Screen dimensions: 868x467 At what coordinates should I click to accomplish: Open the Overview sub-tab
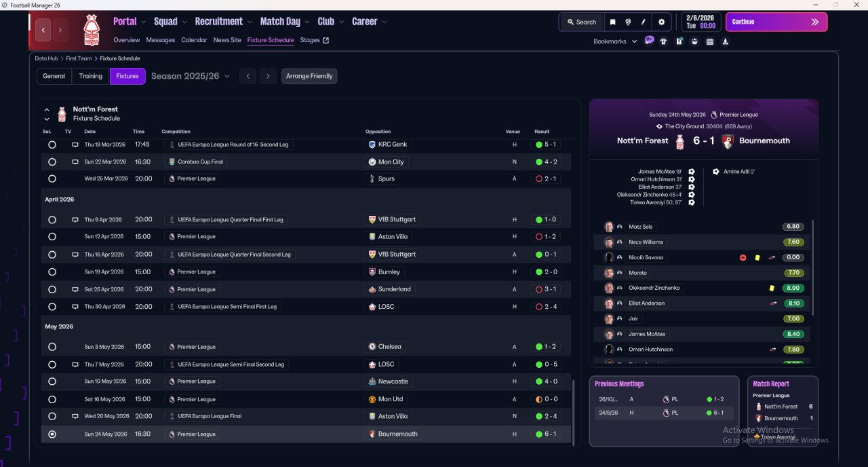(127, 40)
